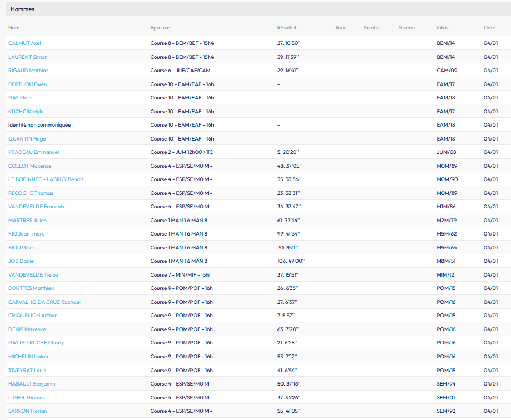Open LE BOBINNEC - LABRUY Benoit link

coord(46,179)
